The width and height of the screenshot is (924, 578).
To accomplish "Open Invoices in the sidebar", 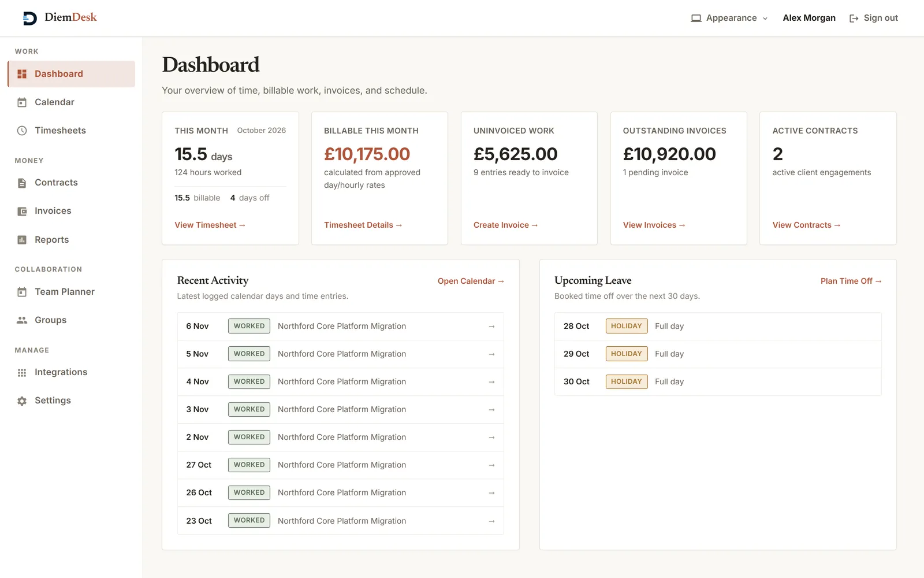I will click(x=72, y=211).
